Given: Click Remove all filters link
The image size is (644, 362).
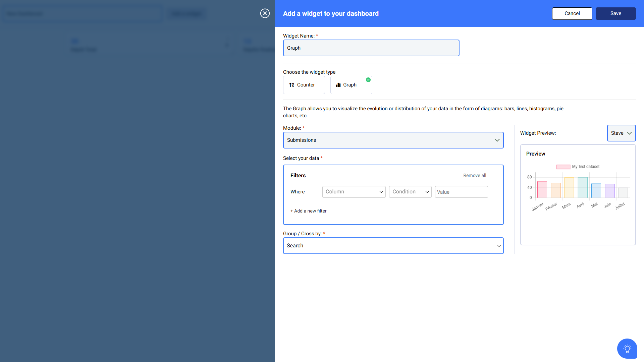Looking at the screenshot, I should 474,175.
